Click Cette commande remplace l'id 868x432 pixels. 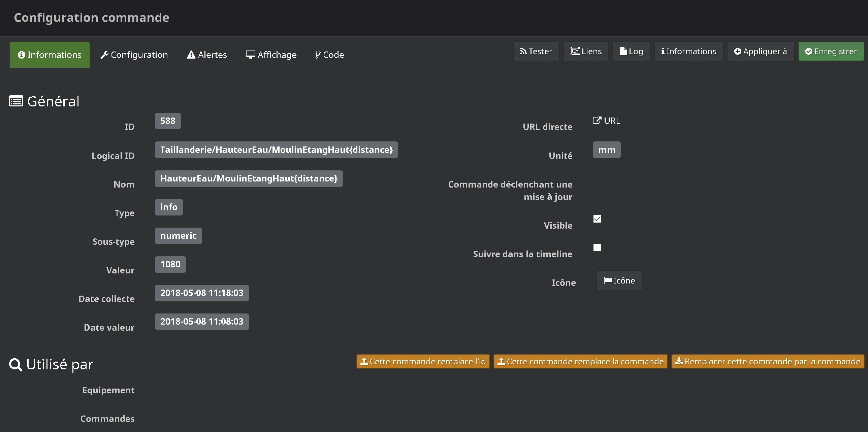[423, 361]
